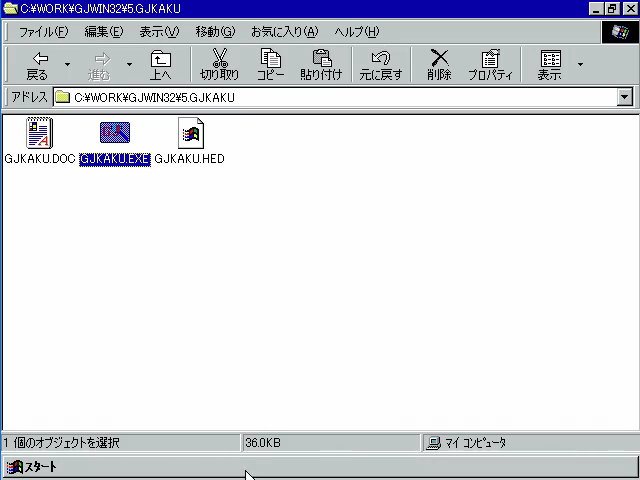Change view with 表示 toolbar icon
The width and height of the screenshot is (640, 480).
[549, 64]
